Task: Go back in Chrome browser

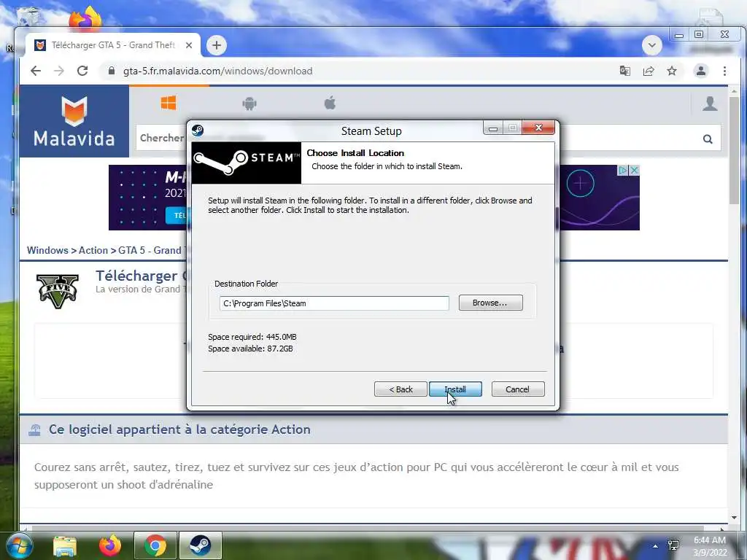Action: point(36,71)
